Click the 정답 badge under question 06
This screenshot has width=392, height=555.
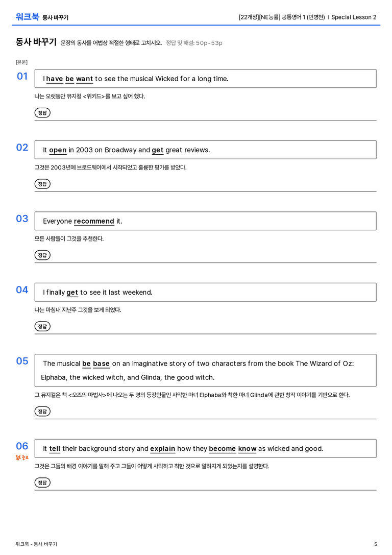(42, 482)
